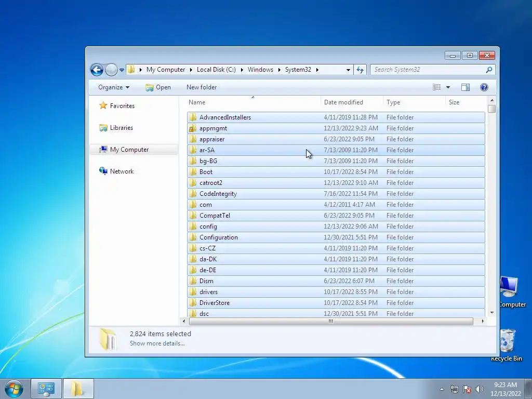Refresh the System32 folder view
The height and width of the screenshot is (399, 532).
coord(360,70)
